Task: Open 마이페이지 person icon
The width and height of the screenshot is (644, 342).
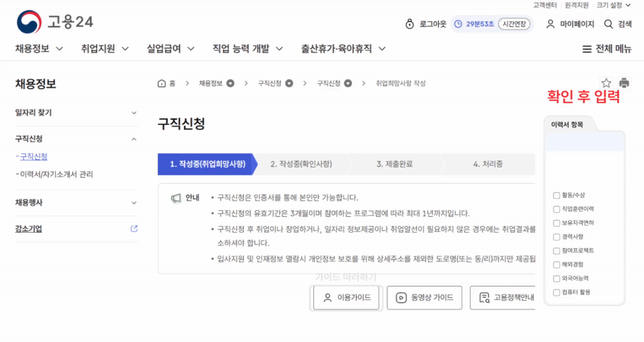Action: click(x=550, y=24)
